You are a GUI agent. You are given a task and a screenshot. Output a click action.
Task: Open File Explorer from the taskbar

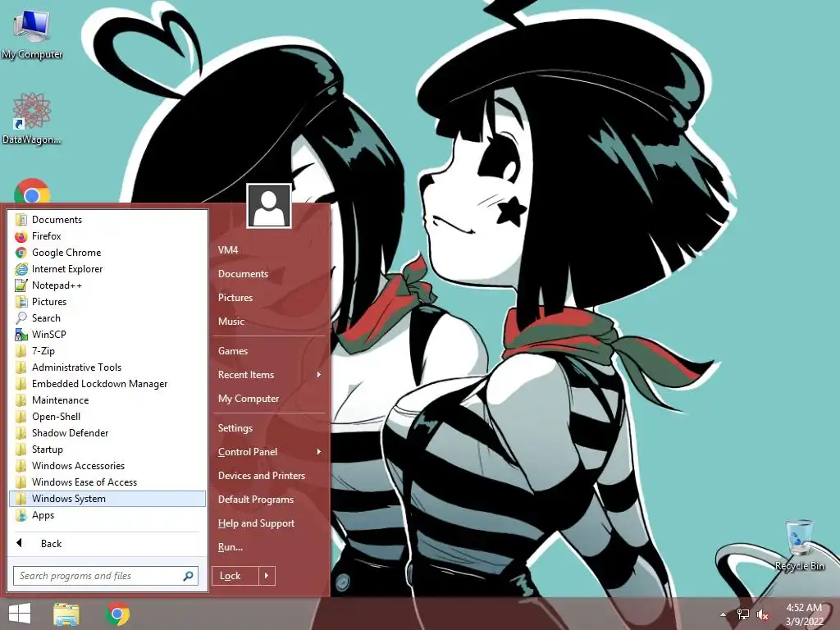[66, 614]
